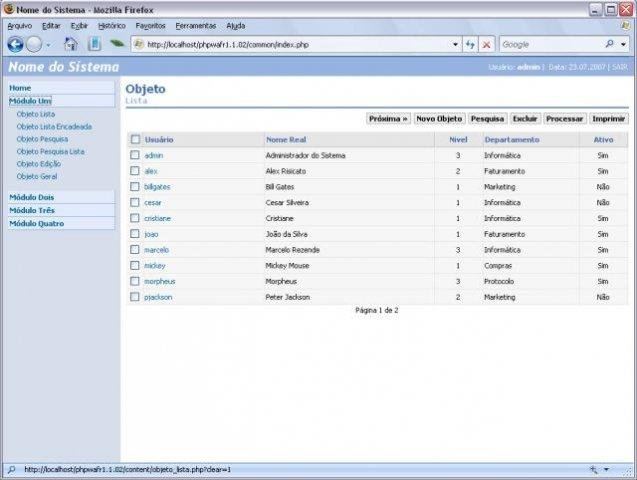Click the zoom icon at the status bar's end
The height and width of the screenshot is (480, 637).
[594, 469]
